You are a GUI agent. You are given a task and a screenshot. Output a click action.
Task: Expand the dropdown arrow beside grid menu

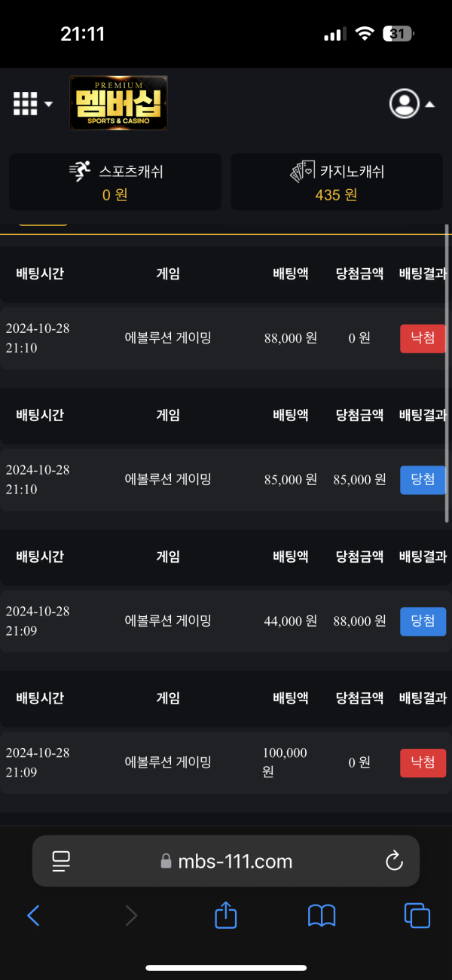48,104
